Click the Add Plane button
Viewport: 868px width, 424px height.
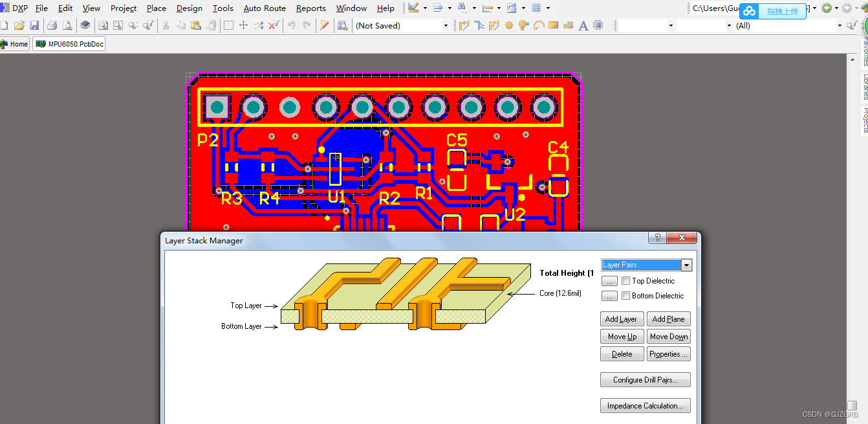tap(668, 318)
